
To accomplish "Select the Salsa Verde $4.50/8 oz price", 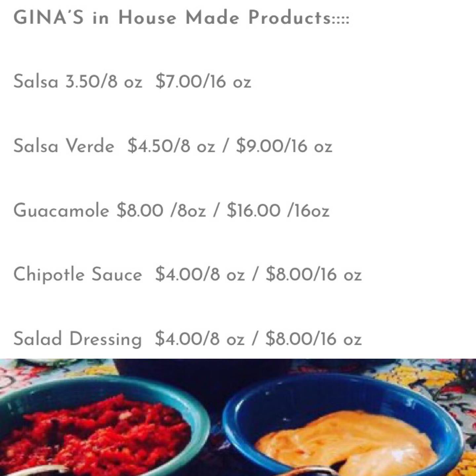I will click(x=171, y=146).
